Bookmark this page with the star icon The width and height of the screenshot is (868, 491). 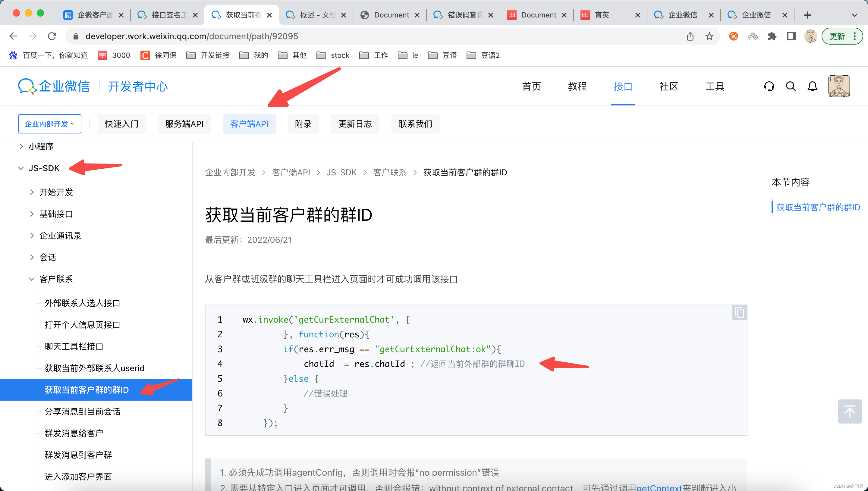pos(709,36)
